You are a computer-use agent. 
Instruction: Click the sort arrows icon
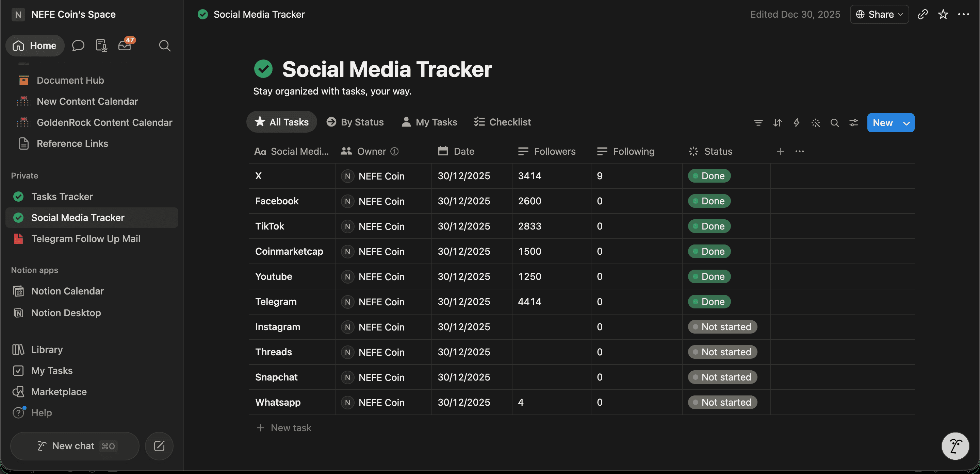pyautogui.click(x=777, y=123)
